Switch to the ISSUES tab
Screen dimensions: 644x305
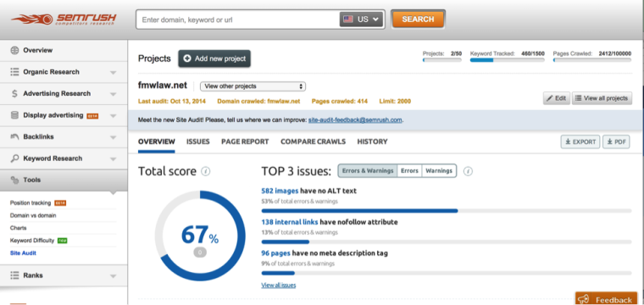pyautogui.click(x=198, y=141)
